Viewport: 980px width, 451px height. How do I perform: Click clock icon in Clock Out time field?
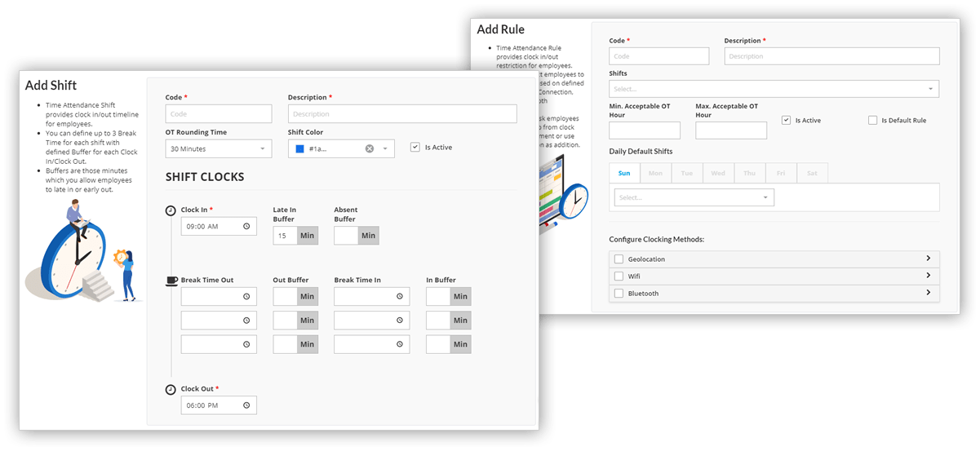(246, 405)
